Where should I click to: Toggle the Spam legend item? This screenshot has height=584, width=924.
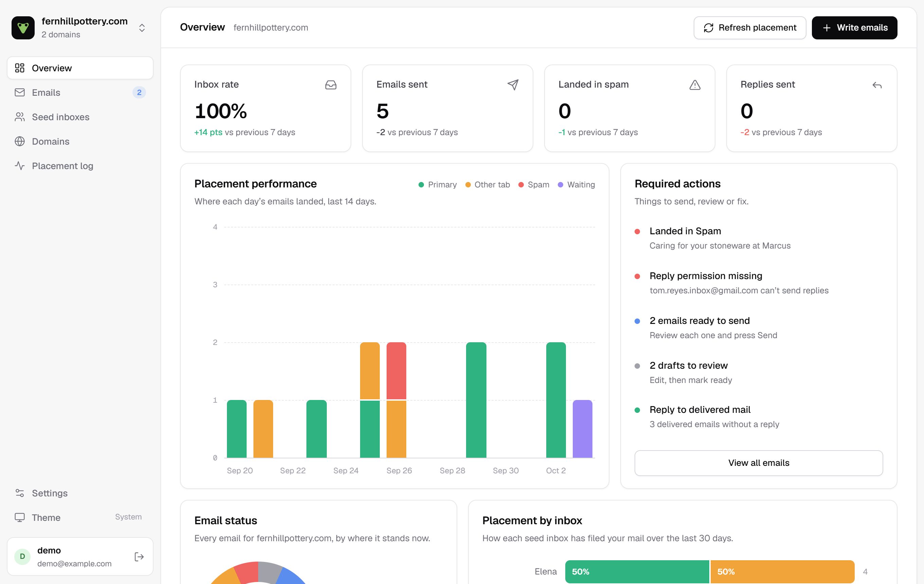point(534,185)
